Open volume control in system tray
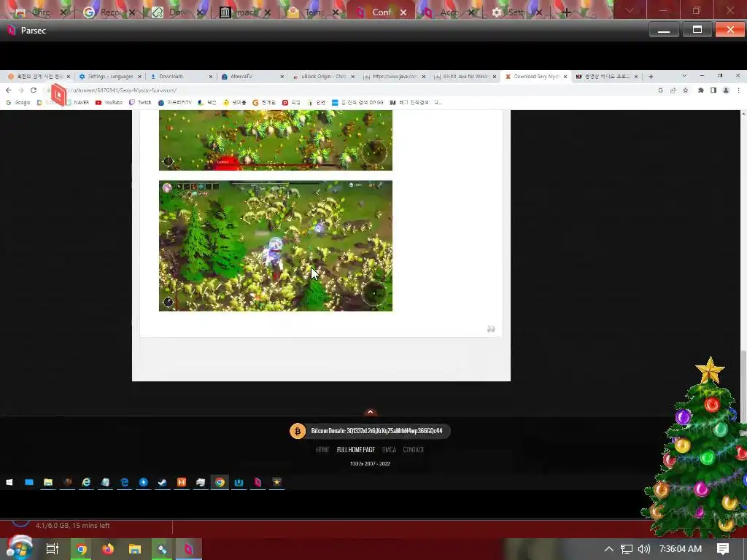This screenshot has height=560, width=747. [643, 549]
